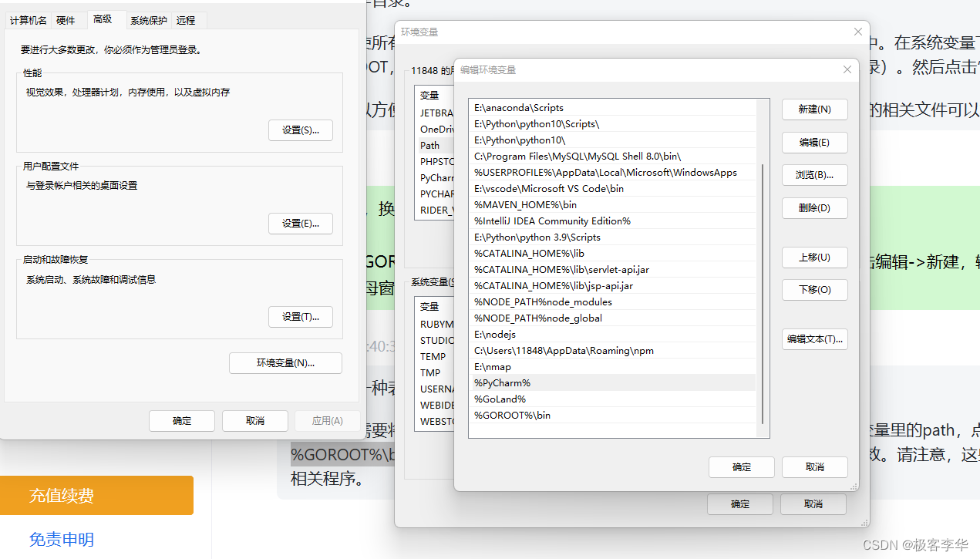Click Move Down (下移) button
980x559 pixels.
(x=814, y=290)
